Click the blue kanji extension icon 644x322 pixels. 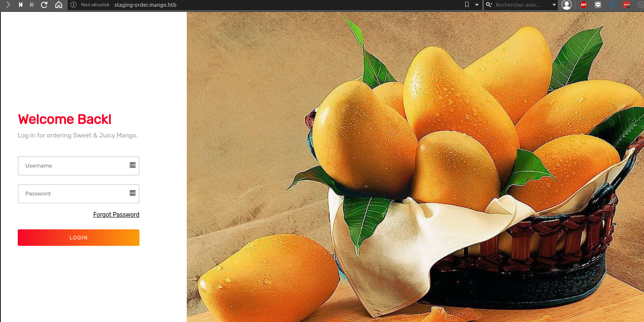pyautogui.click(x=612, y=5)
